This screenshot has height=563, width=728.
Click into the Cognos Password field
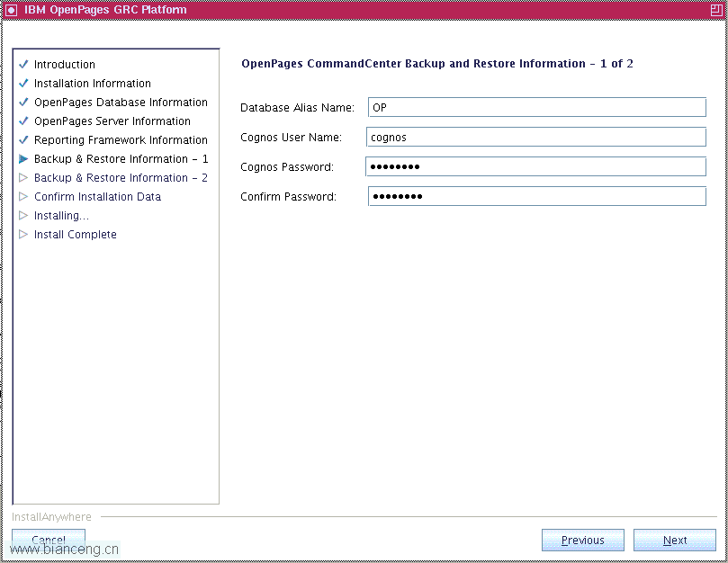[535, 166]
